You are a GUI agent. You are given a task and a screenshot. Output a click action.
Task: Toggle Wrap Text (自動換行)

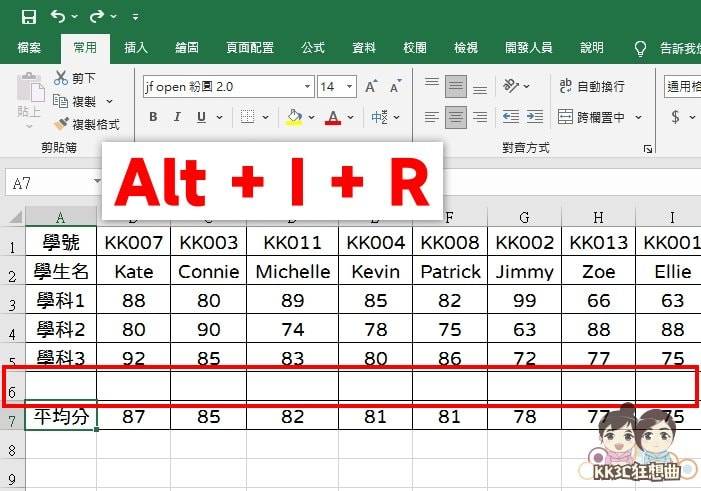tap(591, 87)
